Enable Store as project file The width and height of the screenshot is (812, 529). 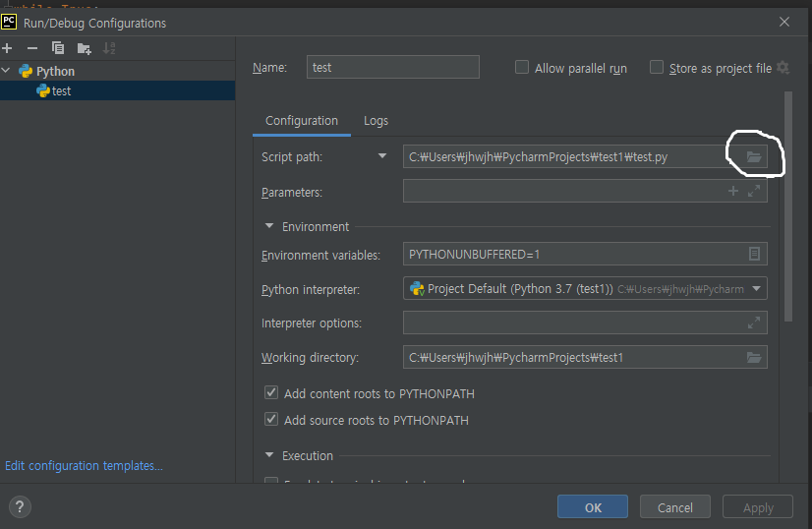click(x=657, y=68)
